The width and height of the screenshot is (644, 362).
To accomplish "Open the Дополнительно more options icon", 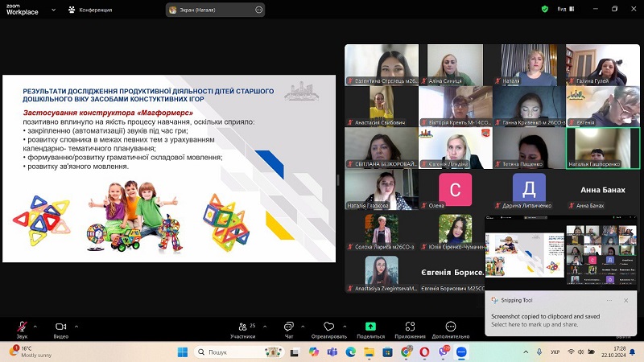I will [x=451, y=327].
